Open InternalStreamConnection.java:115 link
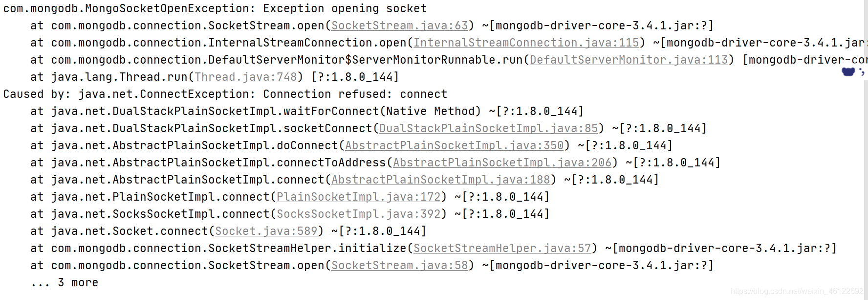 pos(526,43)
